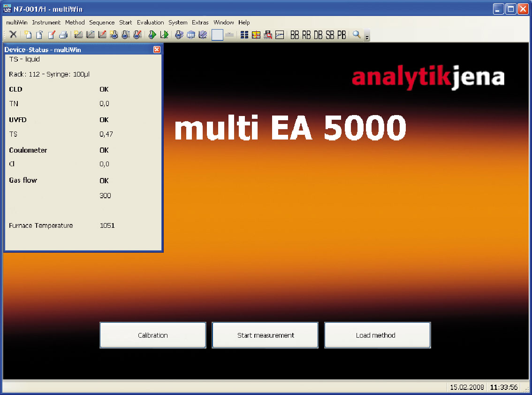This screenshot has width=532, height=395.
Task: Open the Sequence menu
Action: point(102,23)
